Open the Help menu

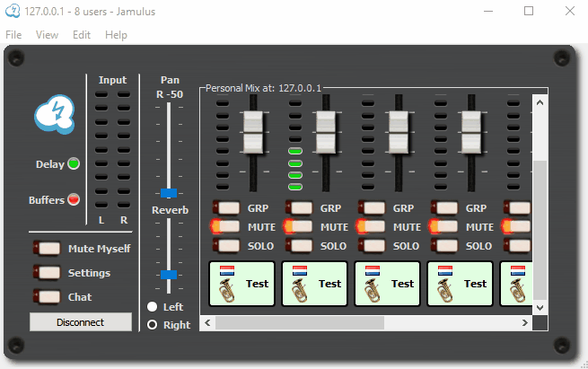(116, 35)
